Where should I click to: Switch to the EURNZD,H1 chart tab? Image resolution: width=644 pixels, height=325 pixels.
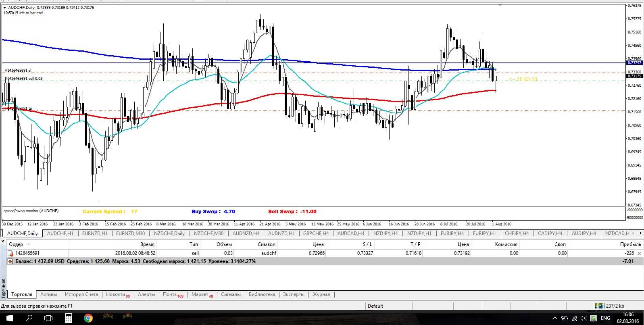coord(95,233)
